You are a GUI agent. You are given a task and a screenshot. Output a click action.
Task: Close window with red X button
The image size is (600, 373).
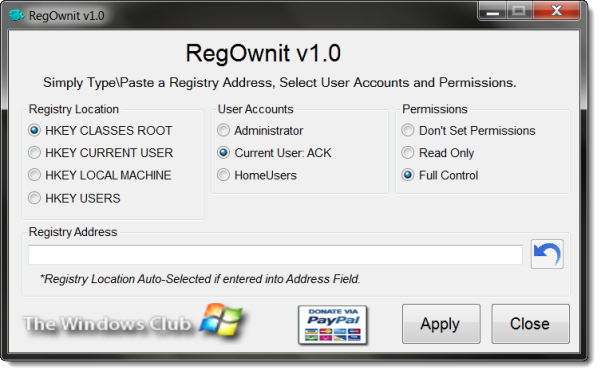click(x=556, y=11)
